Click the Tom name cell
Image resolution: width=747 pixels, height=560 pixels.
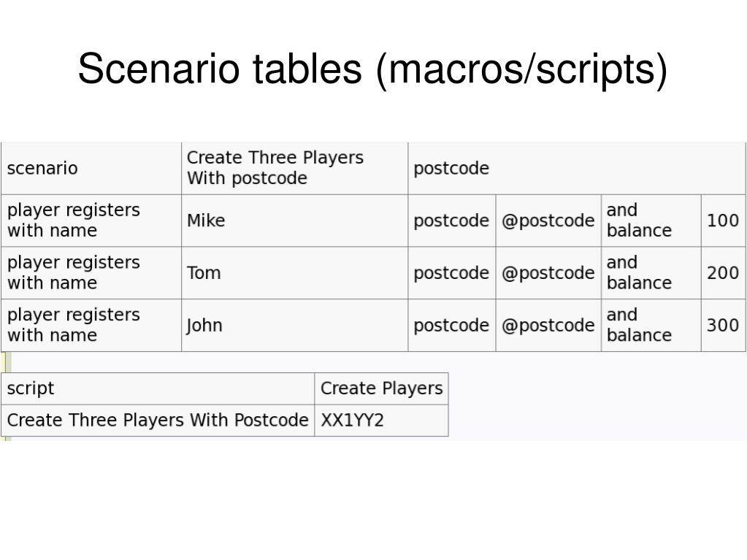294,273
